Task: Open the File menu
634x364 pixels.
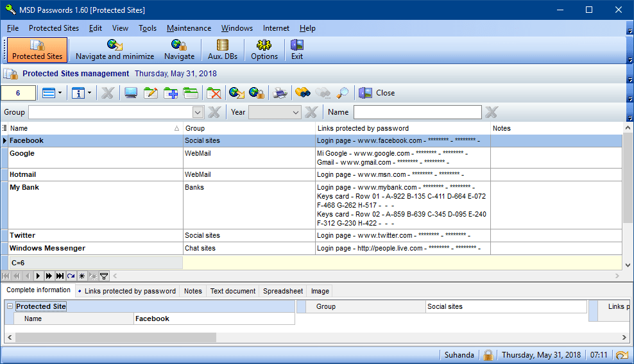Action: pyautogui.click(x=13, y=28)
